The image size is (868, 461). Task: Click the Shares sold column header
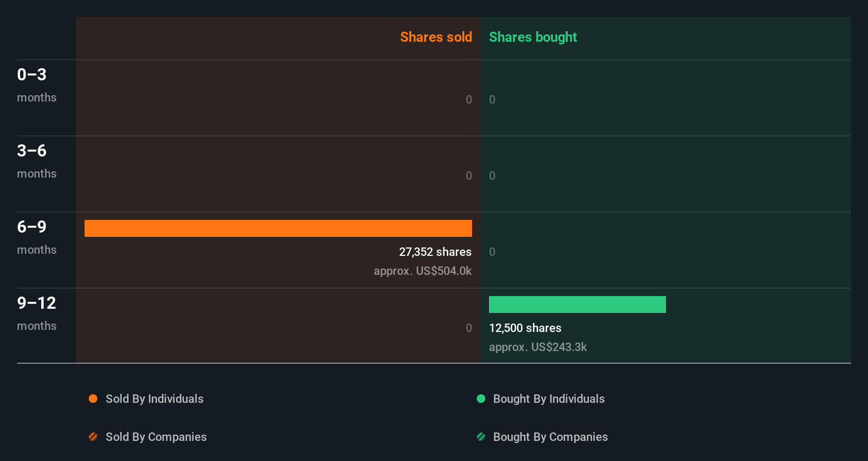click(436, 37)
